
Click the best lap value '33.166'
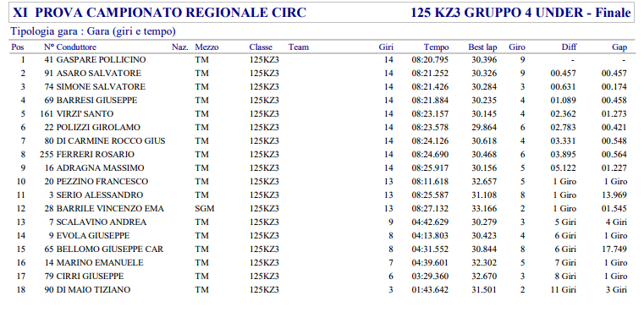[484, 209]
